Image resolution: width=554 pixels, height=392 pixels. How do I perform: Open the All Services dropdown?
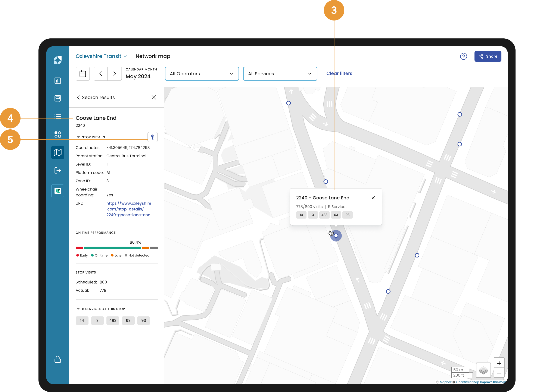[280, 74]
